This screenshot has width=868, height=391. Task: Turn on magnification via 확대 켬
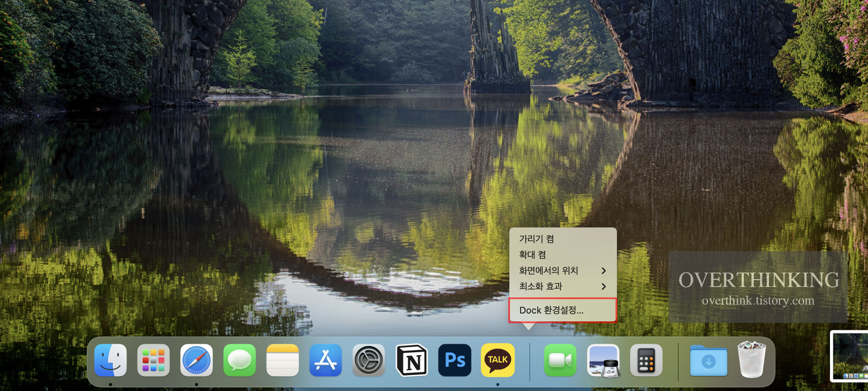coord(532,255)
